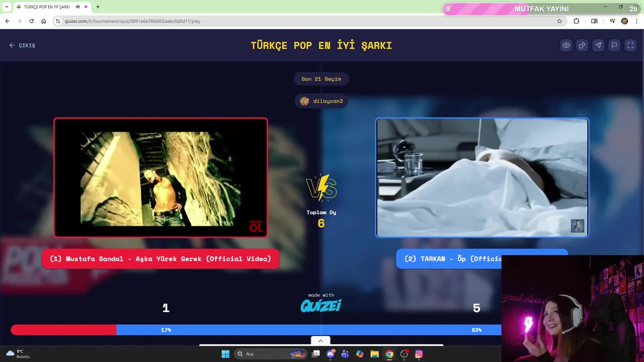The height and width of the screenshot is (362, 644).
Task: Click the red 17% portion of vote bar
Action: [63, 330]
